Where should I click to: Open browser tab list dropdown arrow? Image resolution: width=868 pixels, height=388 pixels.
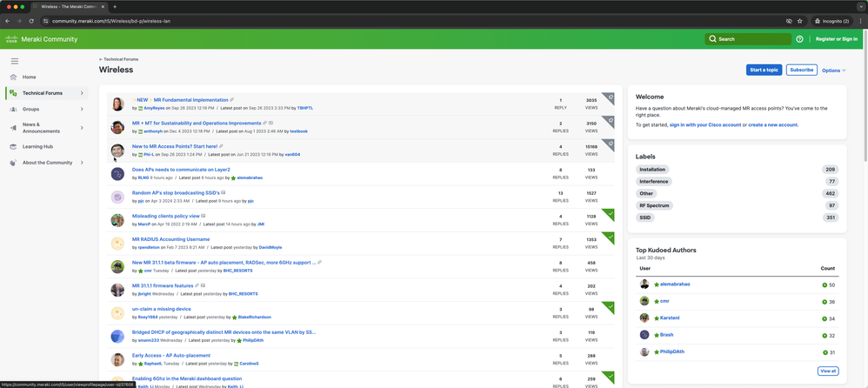[x=860, y=7]
